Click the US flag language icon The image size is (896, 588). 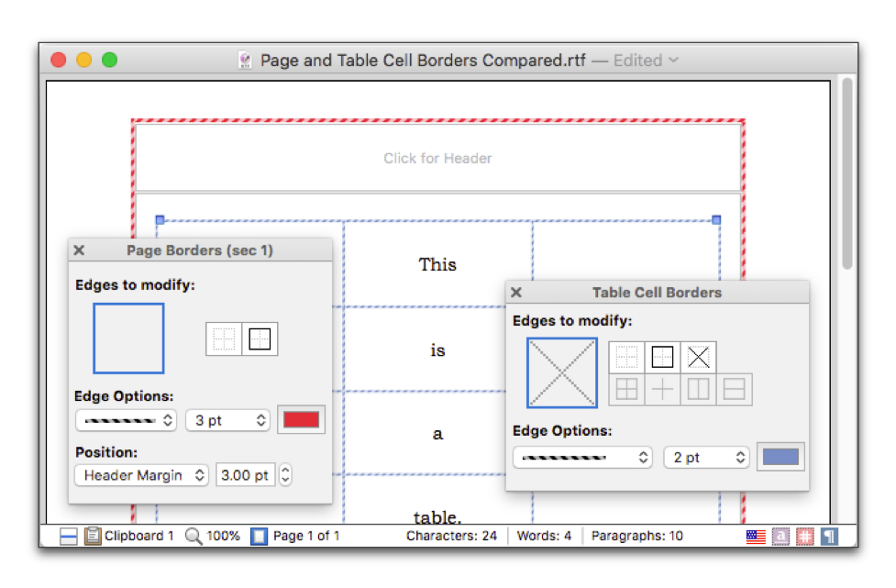(756, 537)
